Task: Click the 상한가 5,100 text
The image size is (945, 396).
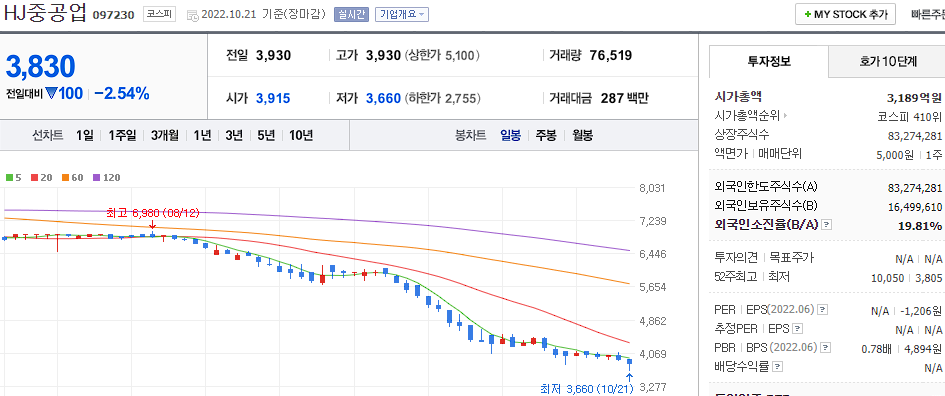Action: [443, 55]
